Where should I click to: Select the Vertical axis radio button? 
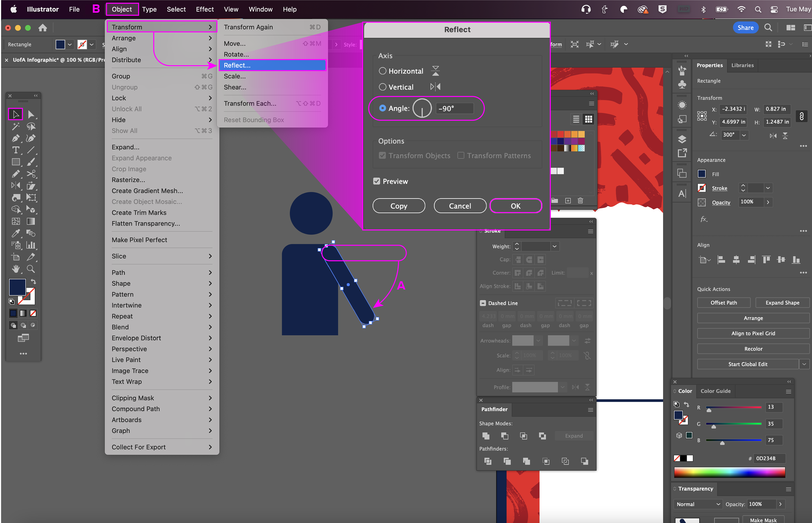click(383, 87)
